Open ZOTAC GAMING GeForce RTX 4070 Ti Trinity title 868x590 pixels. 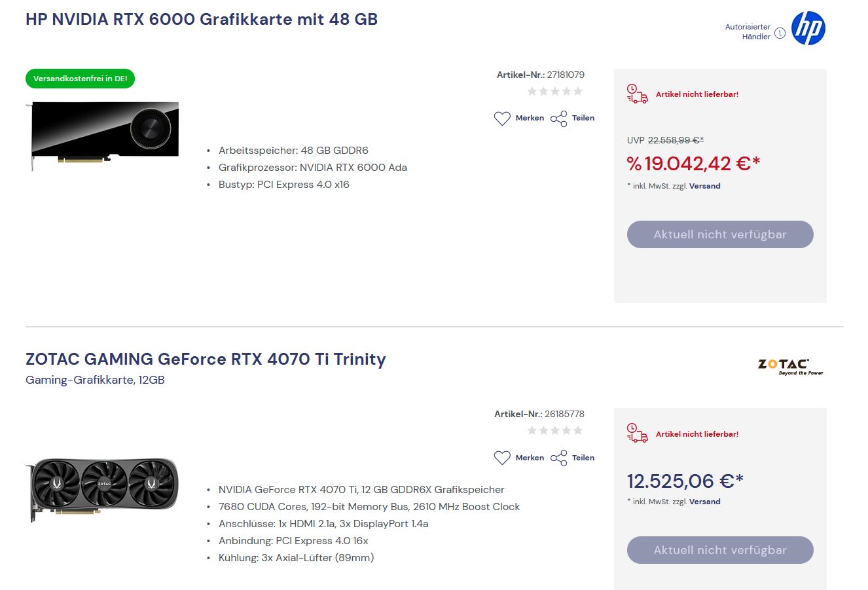pyautogui.click(x=206, y=359)
